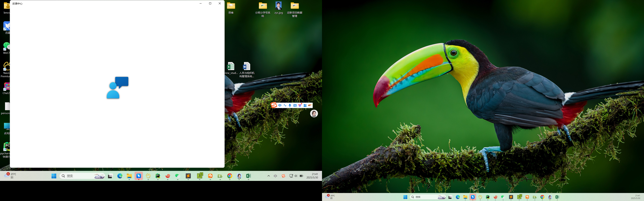Toggle Chinese/English mode in Sogou toolbar
This screenshot has height=201, width=644.
click(280, 105)
